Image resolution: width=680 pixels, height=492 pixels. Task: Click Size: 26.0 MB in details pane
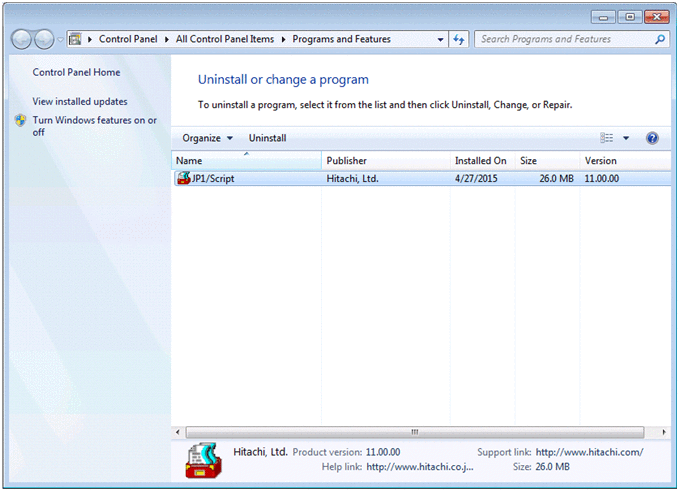(x=541, y=467)
